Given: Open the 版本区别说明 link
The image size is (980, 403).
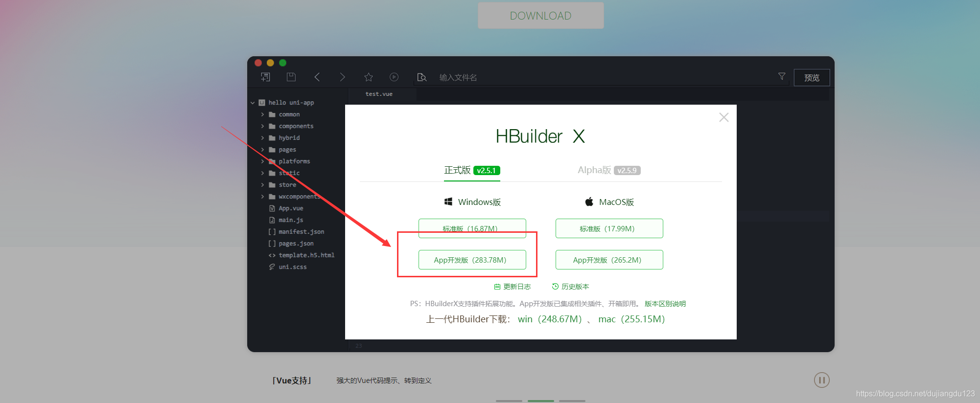Looking at the screenshot, I should coord(665,304).
